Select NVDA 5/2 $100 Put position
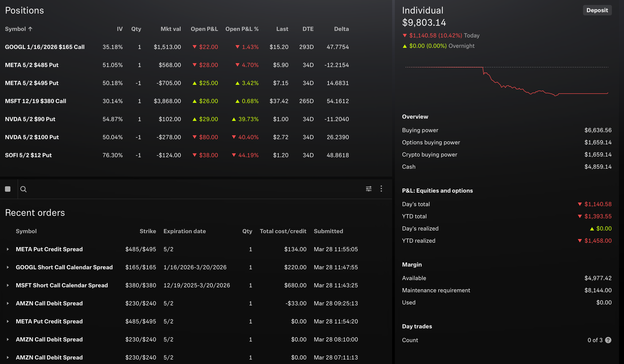The height and width of the screenshot is (364, 624). point(32,137)
